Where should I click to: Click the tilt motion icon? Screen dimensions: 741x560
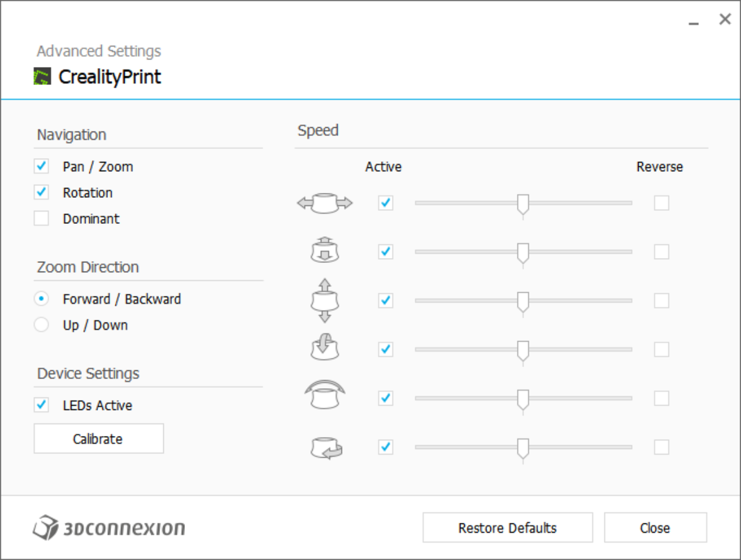coord(325,349)
